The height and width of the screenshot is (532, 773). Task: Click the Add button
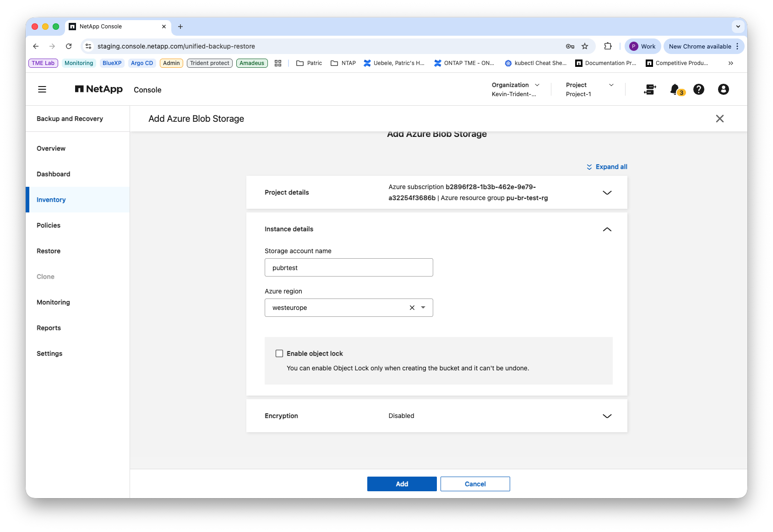tap(402, 484)
